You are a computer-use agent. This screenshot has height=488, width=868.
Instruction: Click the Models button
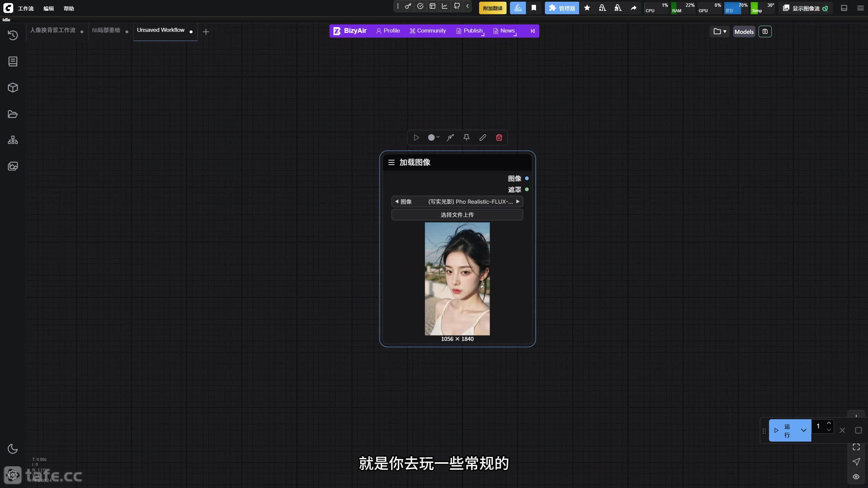coord(744,32)
